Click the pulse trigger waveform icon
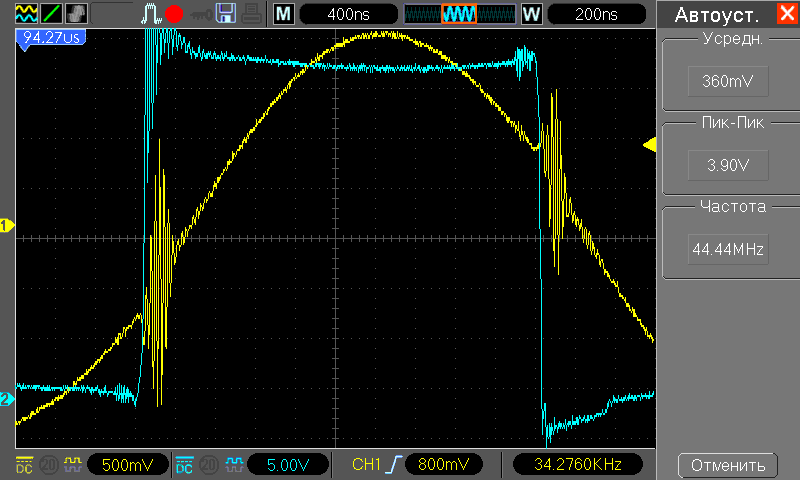Viewport: 800px width, 480px height. coord(150,14)
